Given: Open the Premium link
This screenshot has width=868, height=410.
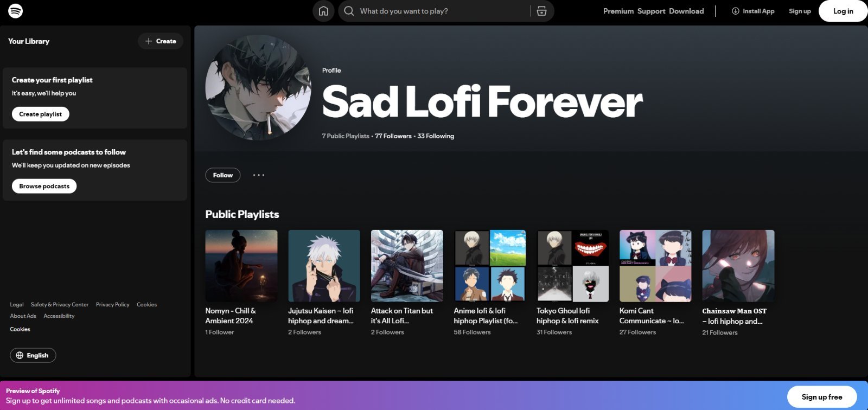Looking at the screenshot, I should (x=618, y=11).
